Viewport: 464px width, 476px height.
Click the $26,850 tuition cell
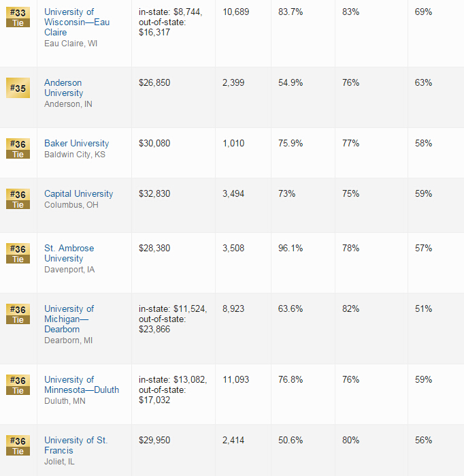click(154, 82)
